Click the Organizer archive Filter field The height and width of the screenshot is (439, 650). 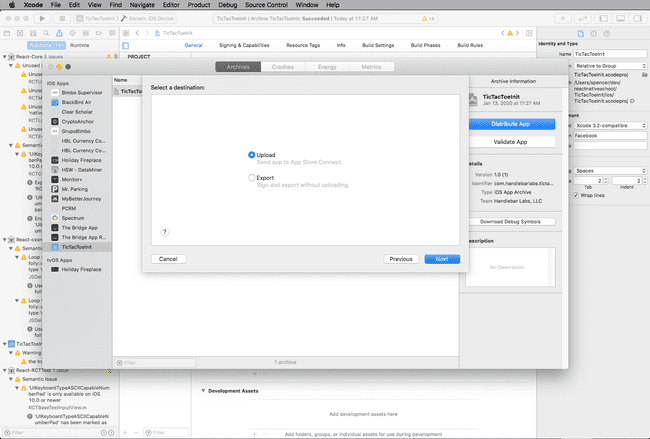155,363
